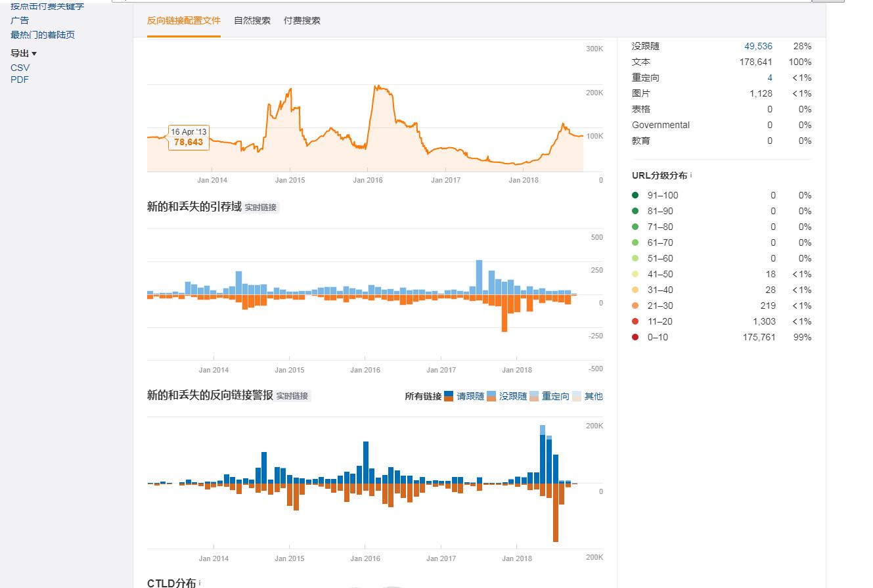Viewport: 873px width, 588px height.
Task: Click the 实时链接 badge beside 新的和丢失的引荐域
Action: click(x=261, y=208)
